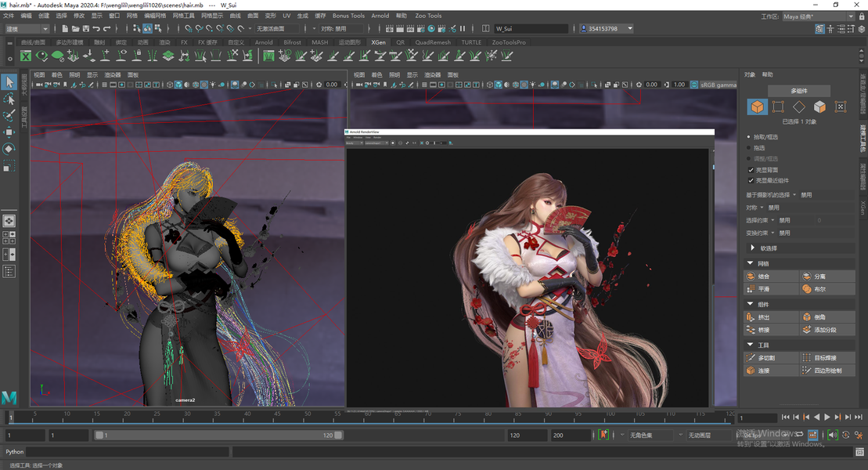Viewport: 868px width, 470px height.
Task: Pick vertex selection mode icon
Action: click(778, 107)
